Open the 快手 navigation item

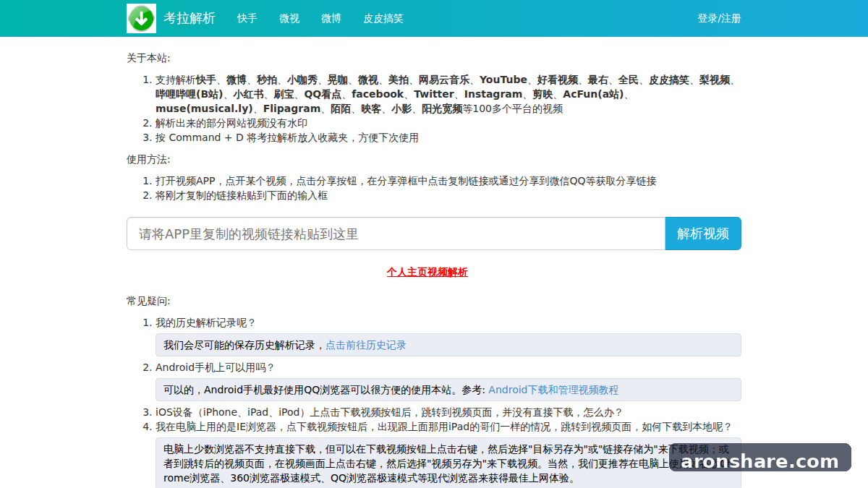pyautogui.click(x=247, y=18)
